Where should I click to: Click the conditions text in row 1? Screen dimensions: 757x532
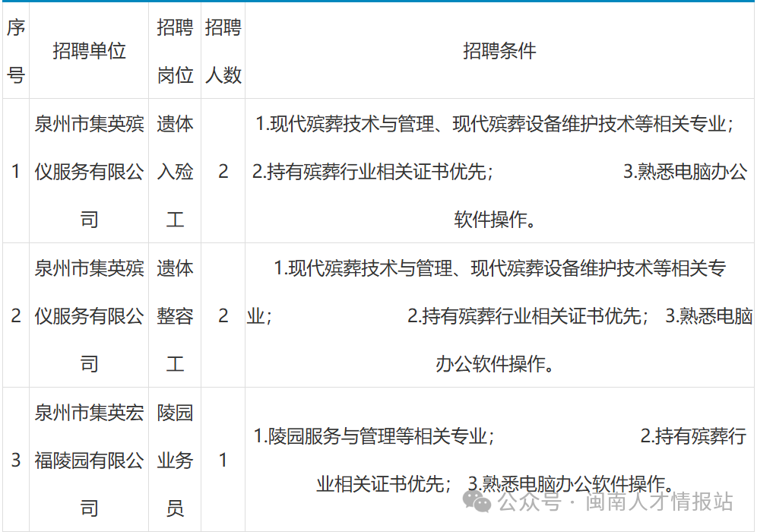pos(499,171)
